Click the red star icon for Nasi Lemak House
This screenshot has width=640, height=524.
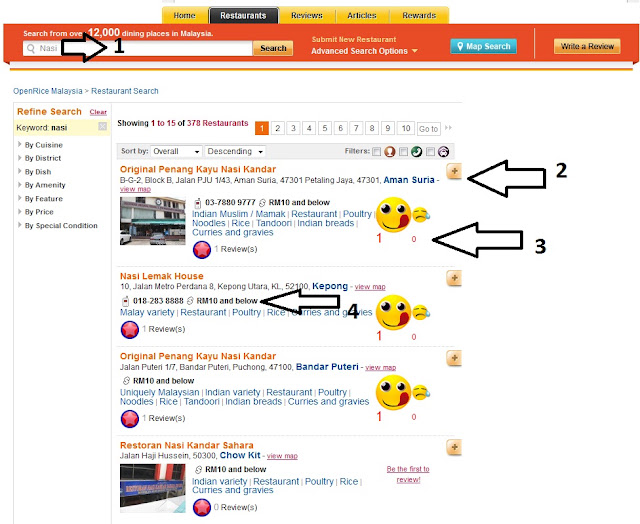[130, 330]
